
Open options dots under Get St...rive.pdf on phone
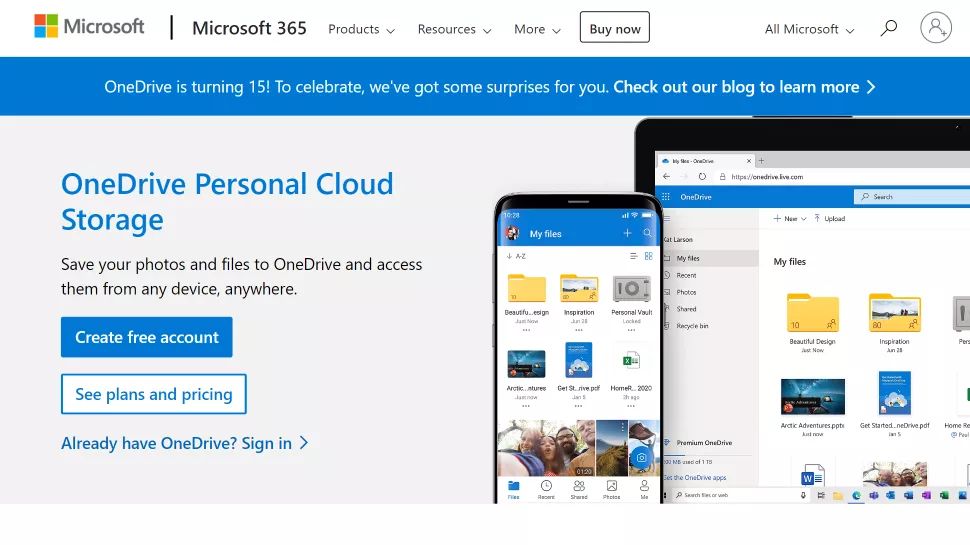[578, 406]
